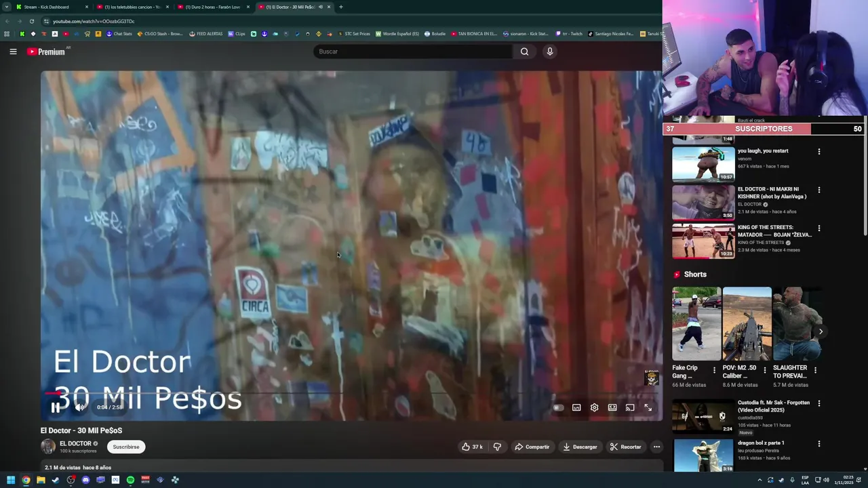Like the video showing 37 k
Image resolution: width=868 pixels, height=488 pixels.
click(473, 447)
